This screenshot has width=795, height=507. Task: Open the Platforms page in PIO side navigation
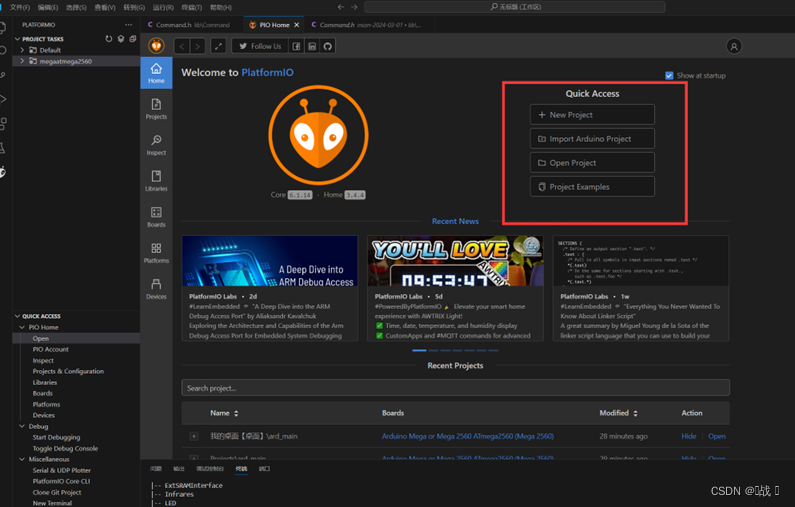(x=156, y=253)
